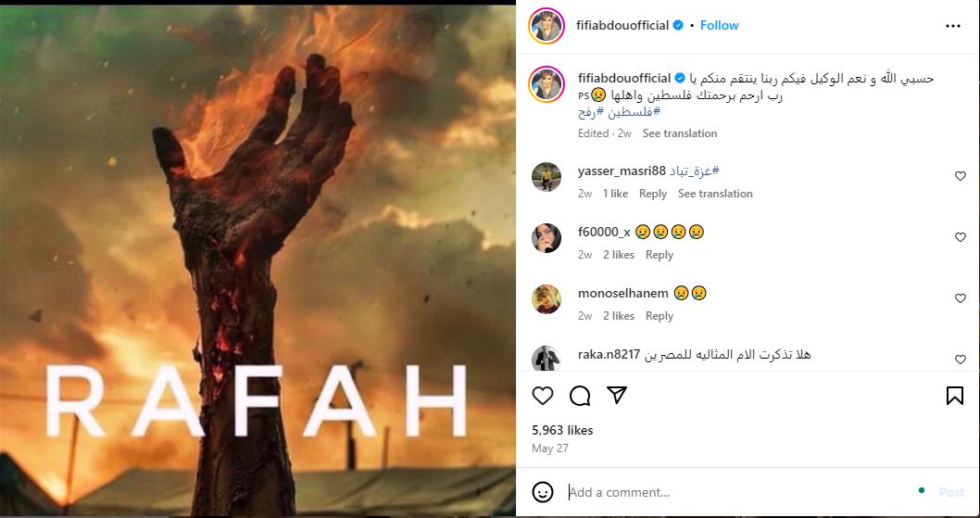
Task: Reply to monoselhanem's comment
Action: pyautogui.click(x=659, y=316)
